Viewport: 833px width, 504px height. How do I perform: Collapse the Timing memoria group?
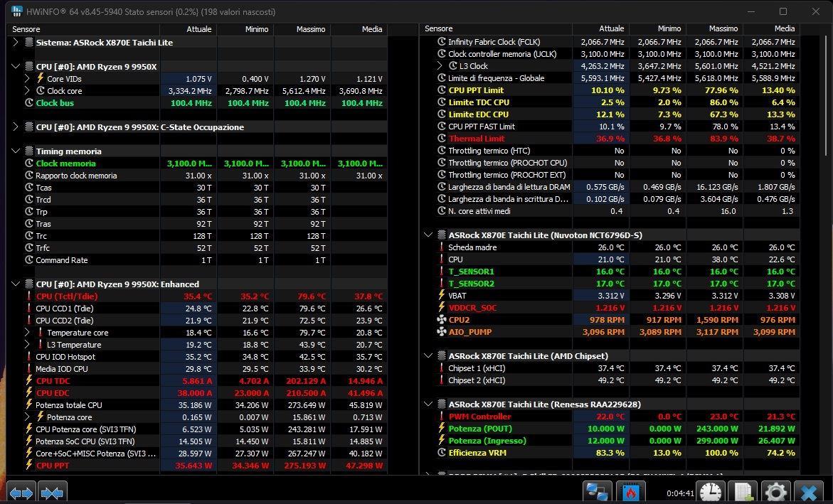(x=16, y=151)
